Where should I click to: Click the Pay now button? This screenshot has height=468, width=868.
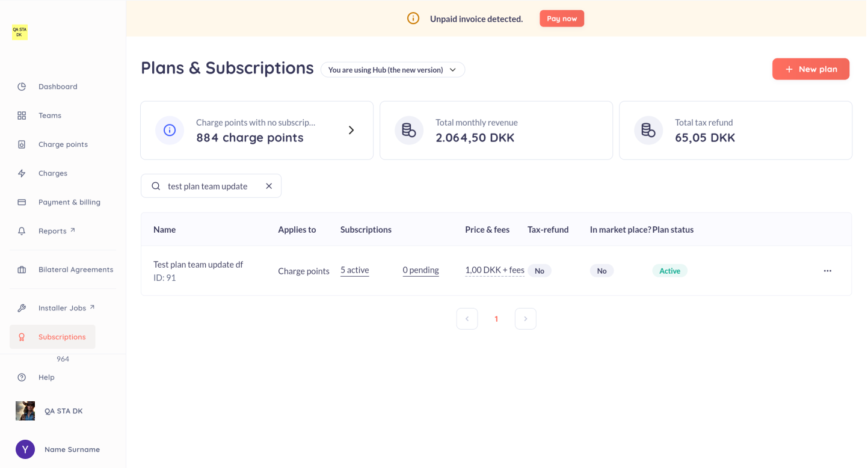coord(561,19)
